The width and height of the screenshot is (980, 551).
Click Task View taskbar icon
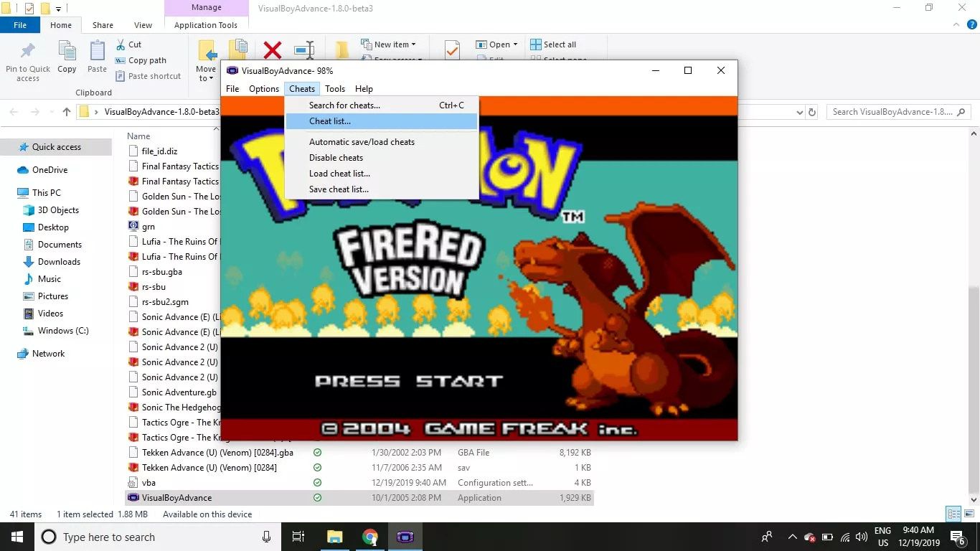[x=298, y=537]
